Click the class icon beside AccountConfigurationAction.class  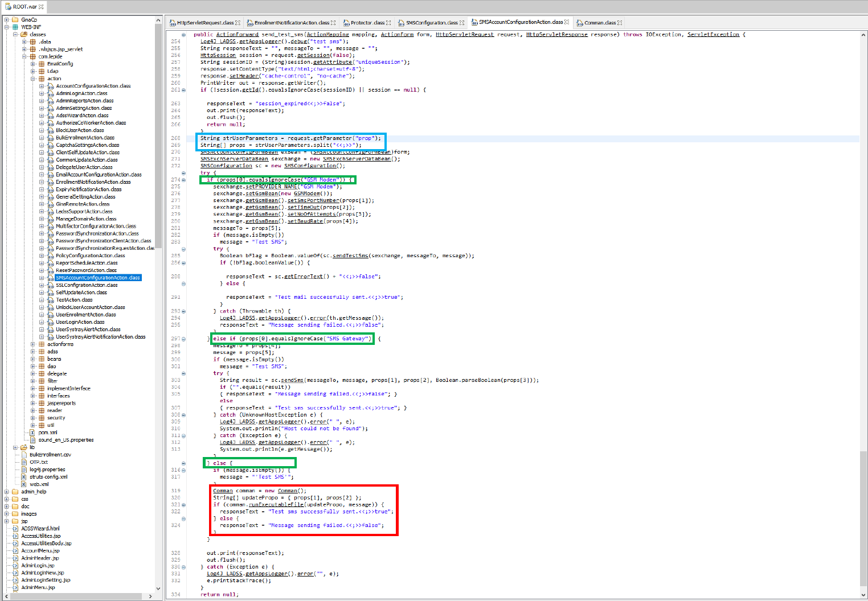click(51, 86)
